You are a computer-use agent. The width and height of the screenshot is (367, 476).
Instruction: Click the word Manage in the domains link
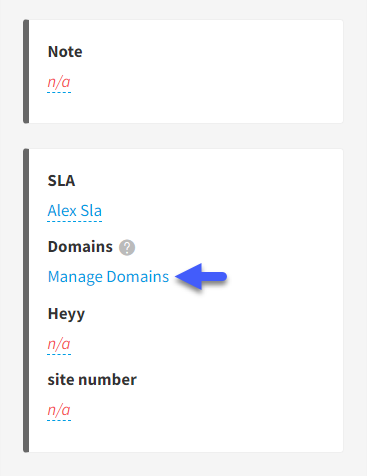pyautogui.click(x=75, y=277)
